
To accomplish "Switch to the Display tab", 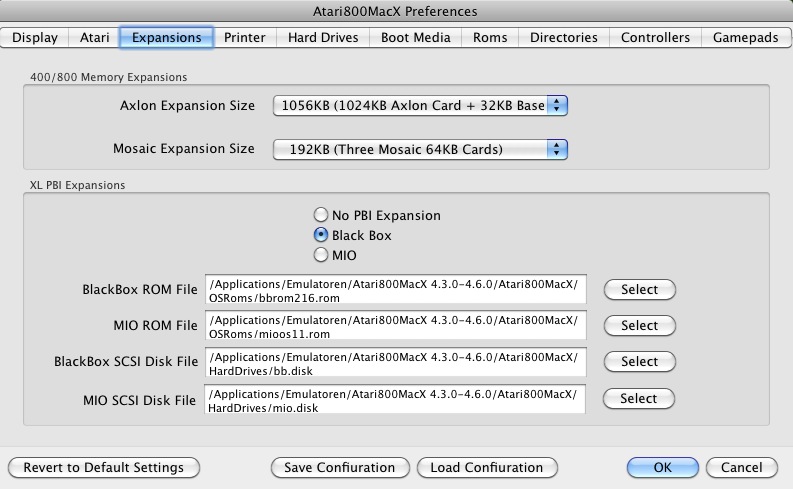I will tap(34, 37).
